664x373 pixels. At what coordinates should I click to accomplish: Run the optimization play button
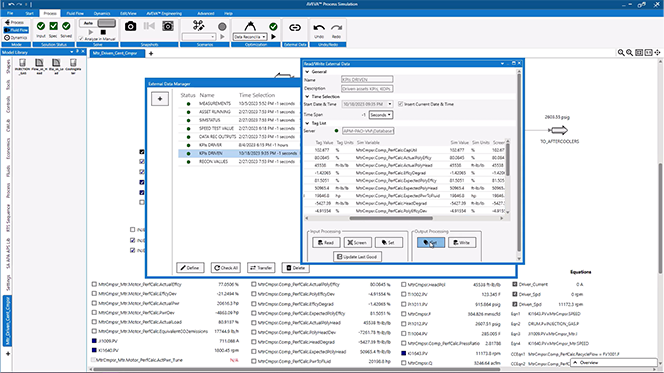coord(274,37)
